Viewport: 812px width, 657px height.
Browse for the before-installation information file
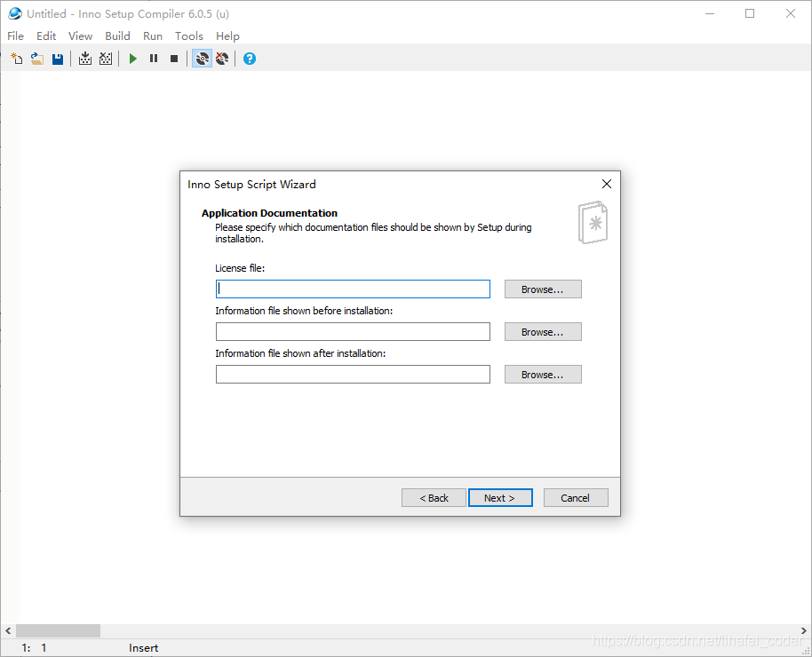click(543, 331)
